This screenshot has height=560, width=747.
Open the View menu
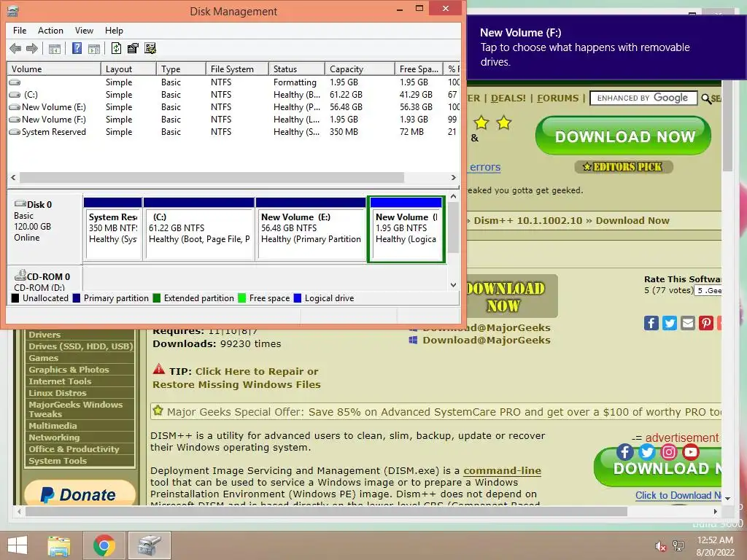[x=84, y=31]
